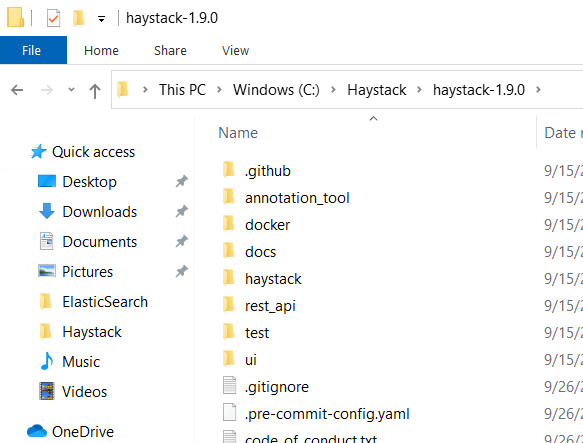Screen dimensions: 583x443
Task: Open Haystack folder in navigation pane
Action: coord(92,332)
